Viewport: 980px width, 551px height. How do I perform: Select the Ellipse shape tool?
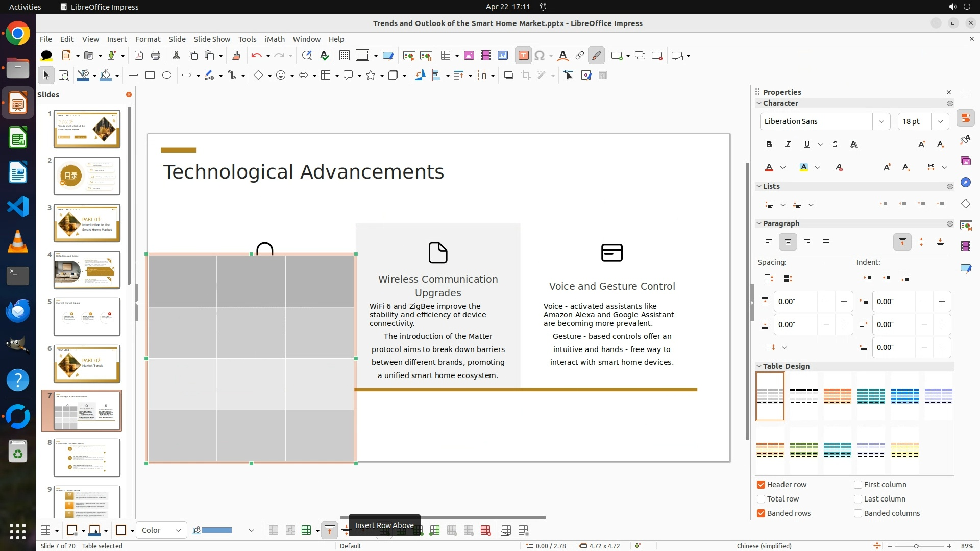pyautogui.click(x=167, y=75)
